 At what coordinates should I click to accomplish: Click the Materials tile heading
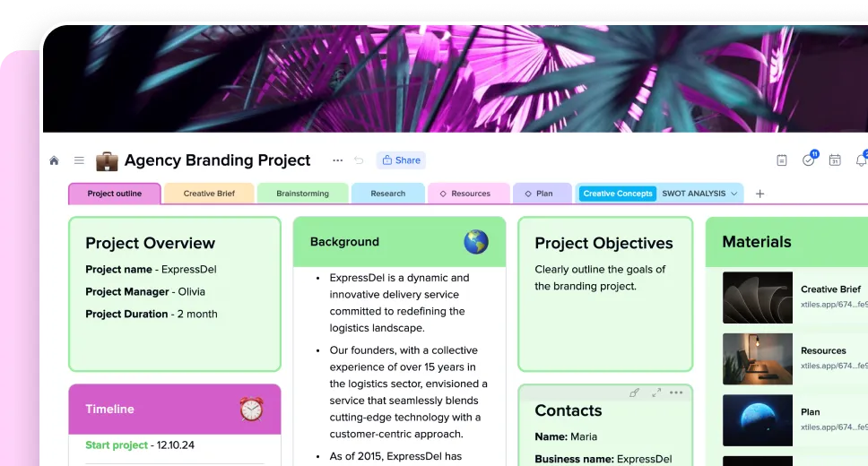click(x=757, y=242)
